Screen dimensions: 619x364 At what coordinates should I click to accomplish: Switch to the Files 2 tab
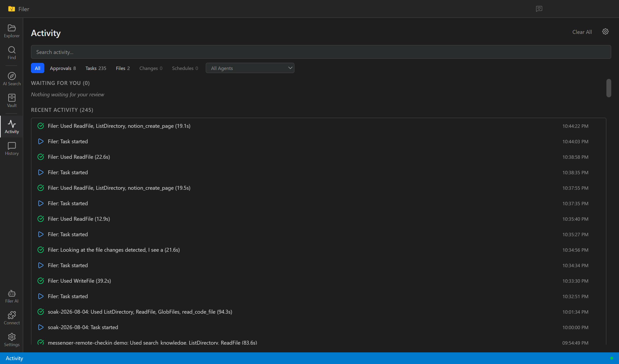click(123, 68)
